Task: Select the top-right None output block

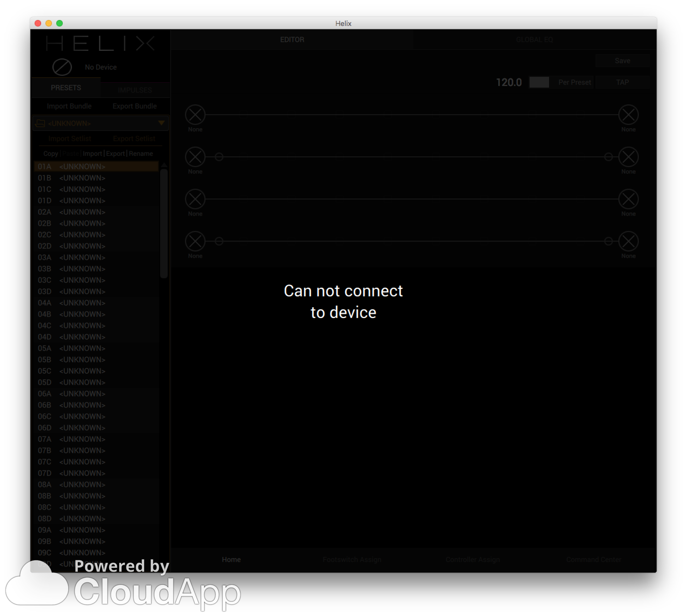Action: point(628,115)
